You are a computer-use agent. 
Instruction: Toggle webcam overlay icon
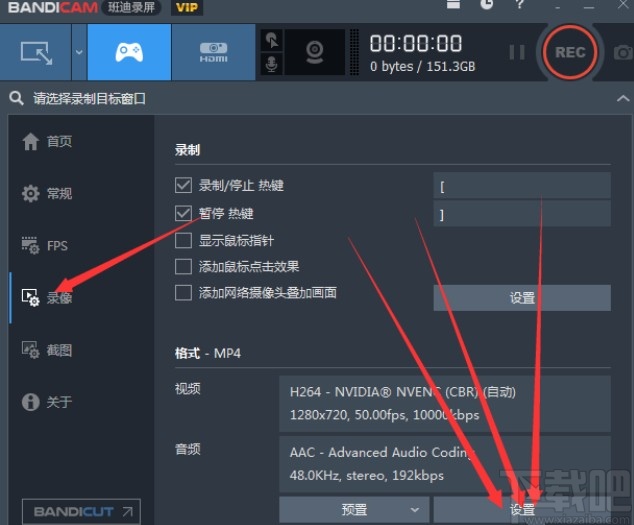tap(315, 52)
